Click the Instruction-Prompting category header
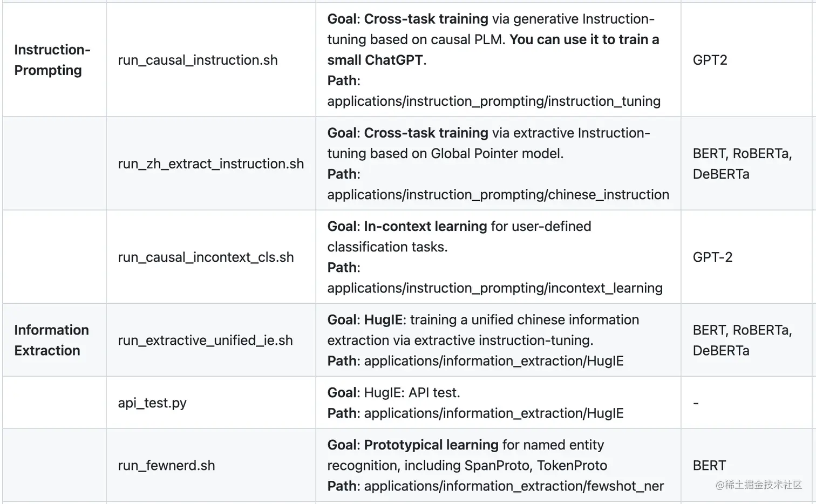 [x=52, y=60]
